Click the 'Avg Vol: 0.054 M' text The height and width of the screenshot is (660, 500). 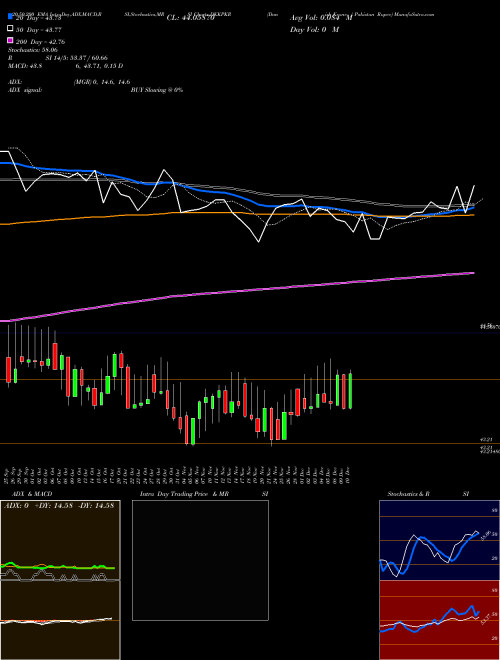(x=321, y=18)
